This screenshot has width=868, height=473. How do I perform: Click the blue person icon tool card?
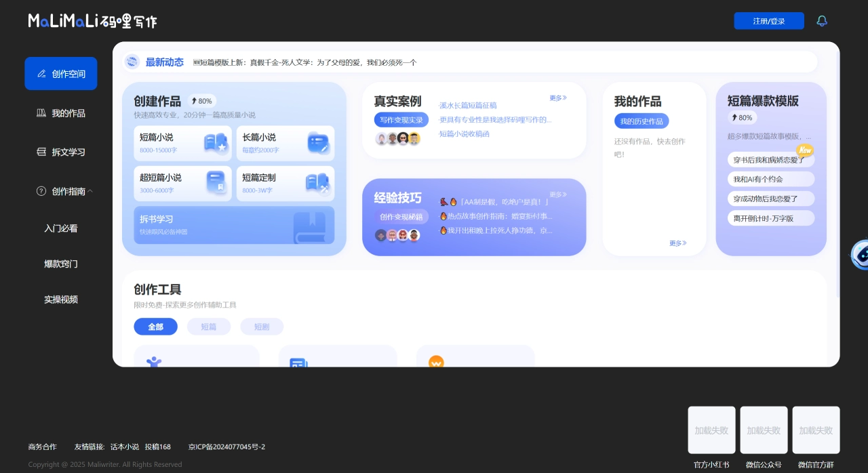point(197,356)
